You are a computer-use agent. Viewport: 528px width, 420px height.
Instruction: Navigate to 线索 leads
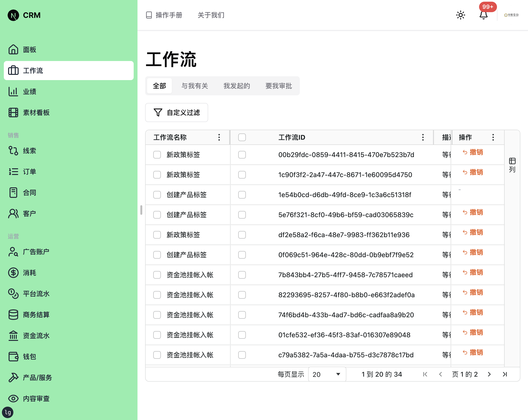point(29,151)
